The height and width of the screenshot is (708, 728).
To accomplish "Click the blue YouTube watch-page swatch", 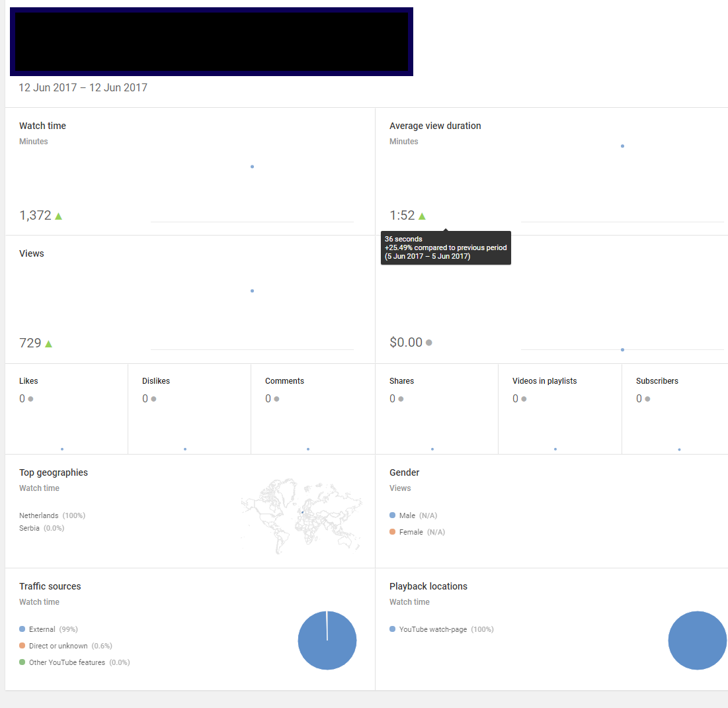I will click(392, 629).
